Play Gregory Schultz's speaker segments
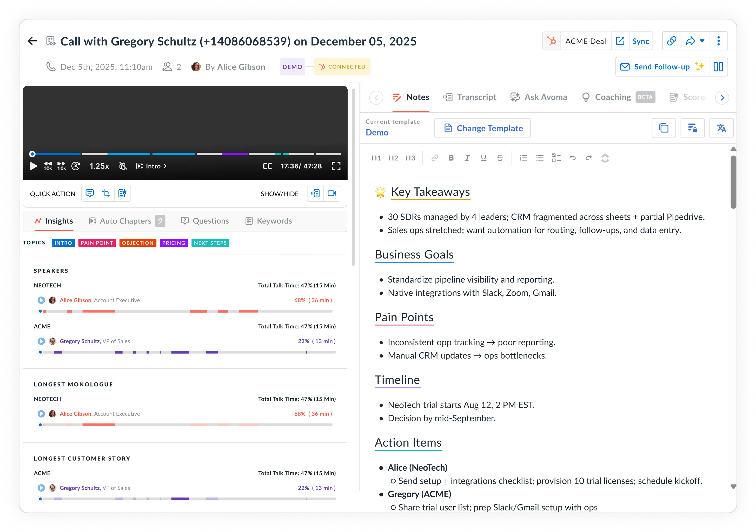Screen dimensions: 756x532 coord(41,341)
